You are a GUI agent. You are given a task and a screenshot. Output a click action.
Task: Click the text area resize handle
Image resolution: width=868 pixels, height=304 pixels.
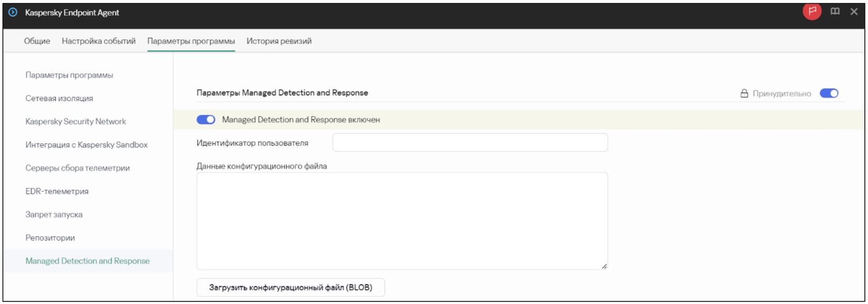pyautogui.click(x=604, y=266)
